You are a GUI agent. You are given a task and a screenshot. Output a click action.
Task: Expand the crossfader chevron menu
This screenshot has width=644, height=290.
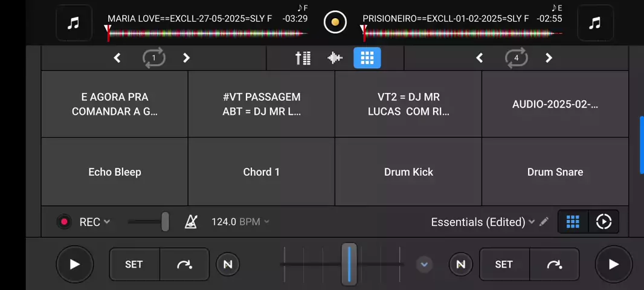(424, 264)
